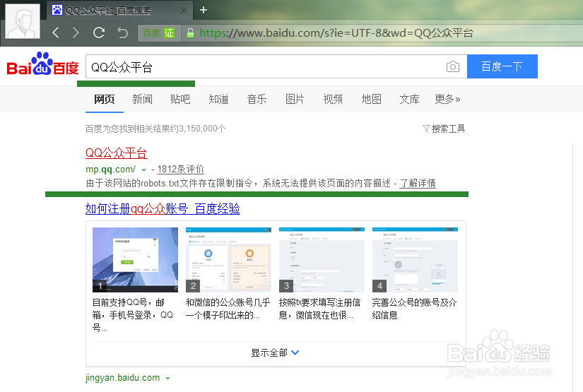
Task: Click step 4 caption 完善公众号的账号
Action: pos(415,309)
